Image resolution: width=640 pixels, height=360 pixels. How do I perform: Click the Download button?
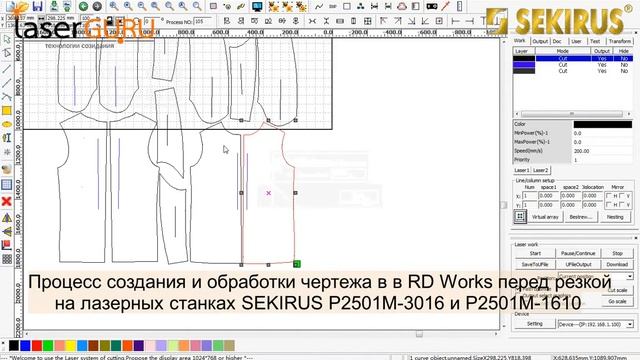(618, 264)
